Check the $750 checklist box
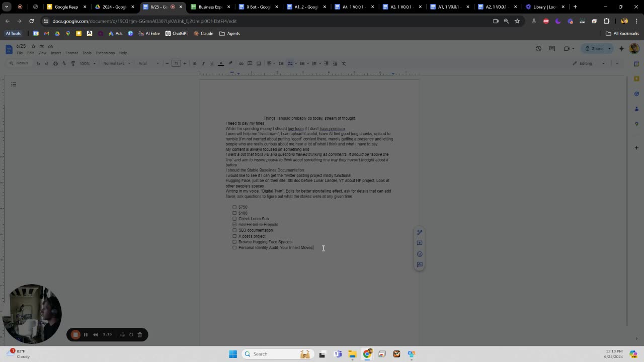Image resolution: width=644 pixels, height=362 pixels. pyautogui.click(x=234, y=207)
